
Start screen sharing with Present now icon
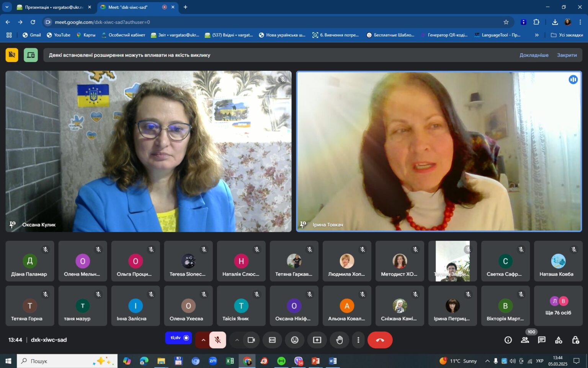click(317, 340)
